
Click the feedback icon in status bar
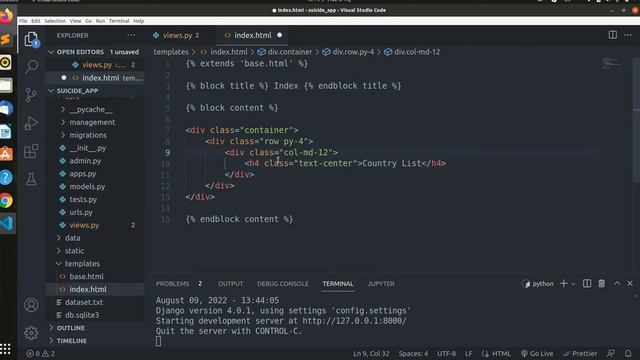pyautogui.click(x=611, y=353)
